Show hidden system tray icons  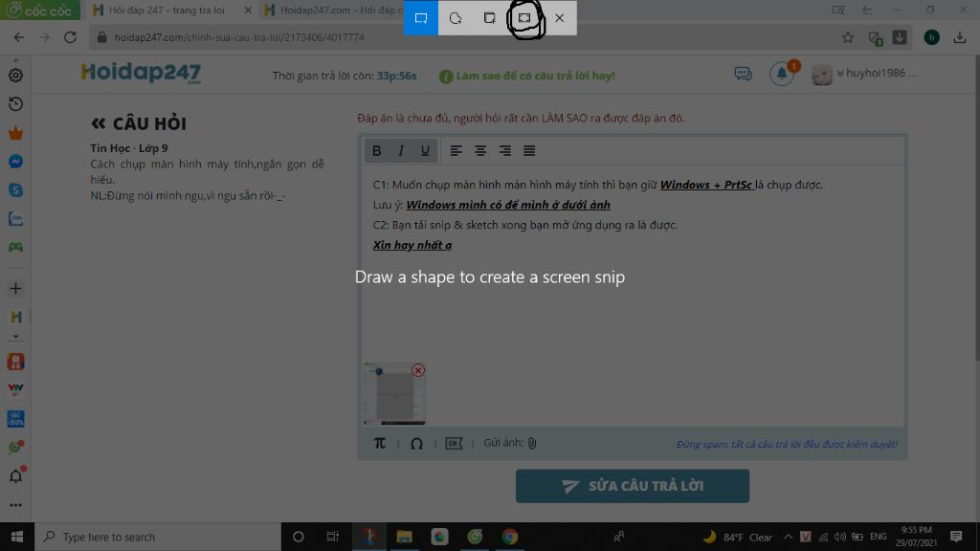[x=788, y=537]
